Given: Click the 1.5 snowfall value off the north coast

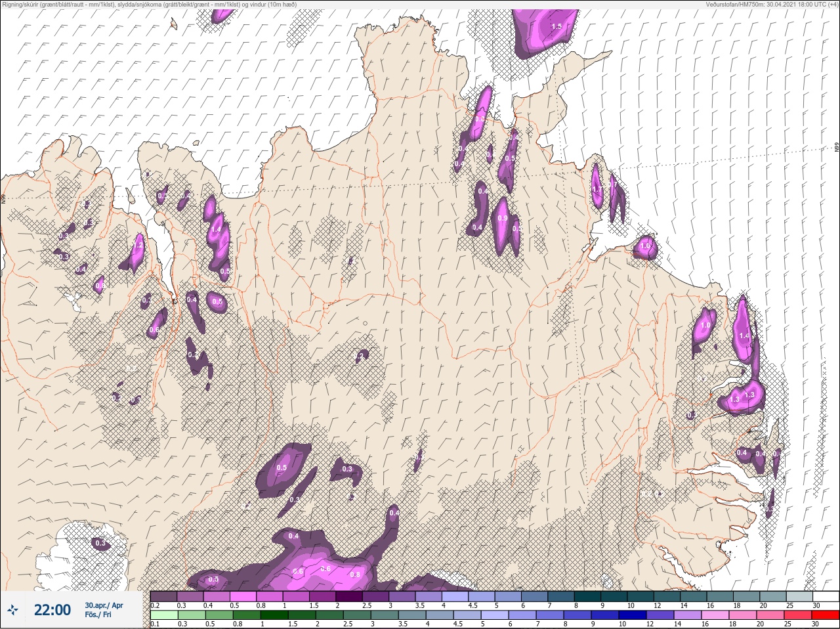Looking at the screenshot, I should (556, 26).
